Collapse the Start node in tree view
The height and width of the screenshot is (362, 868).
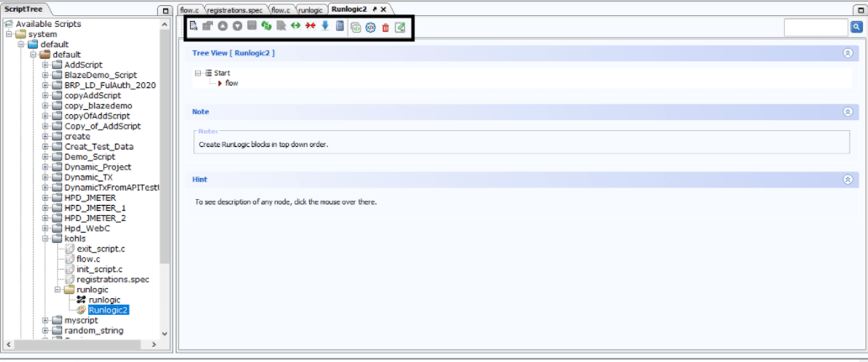197,73
